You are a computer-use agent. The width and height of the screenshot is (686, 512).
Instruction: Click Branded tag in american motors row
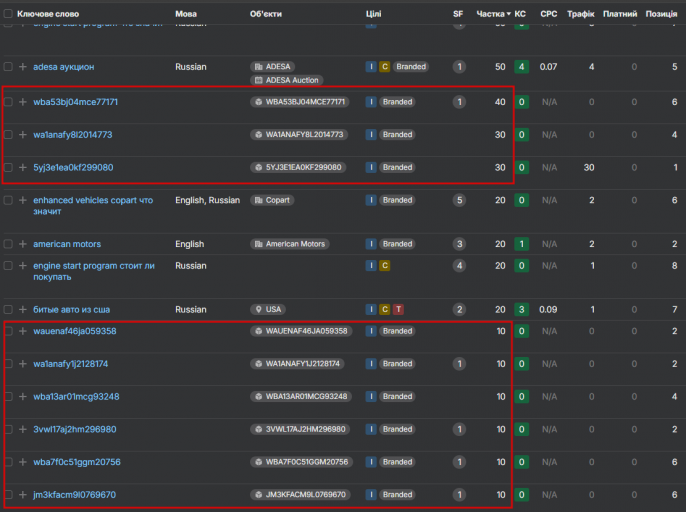[397, 244]
